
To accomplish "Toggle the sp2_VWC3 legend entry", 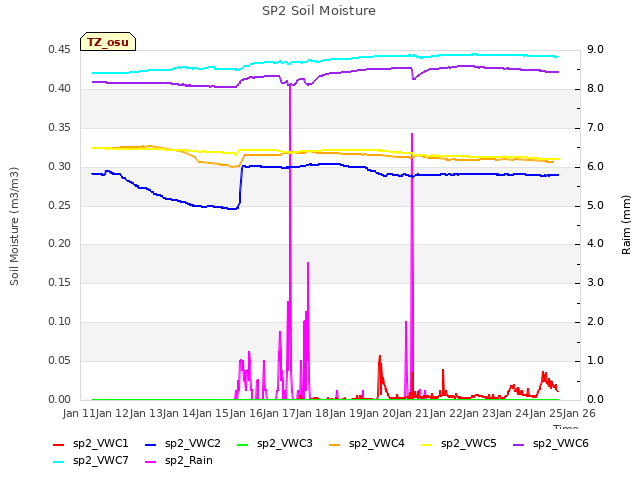I will 275,444.
